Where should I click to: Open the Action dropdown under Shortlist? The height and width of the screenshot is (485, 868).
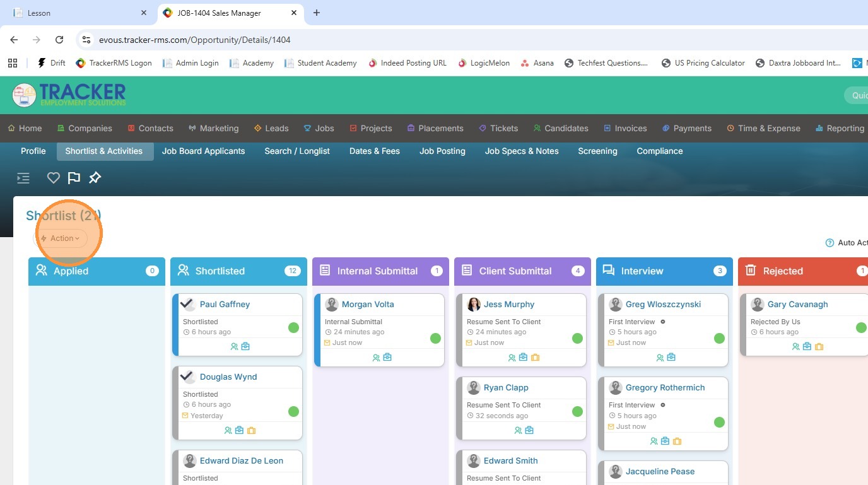[x=61, y=238]
